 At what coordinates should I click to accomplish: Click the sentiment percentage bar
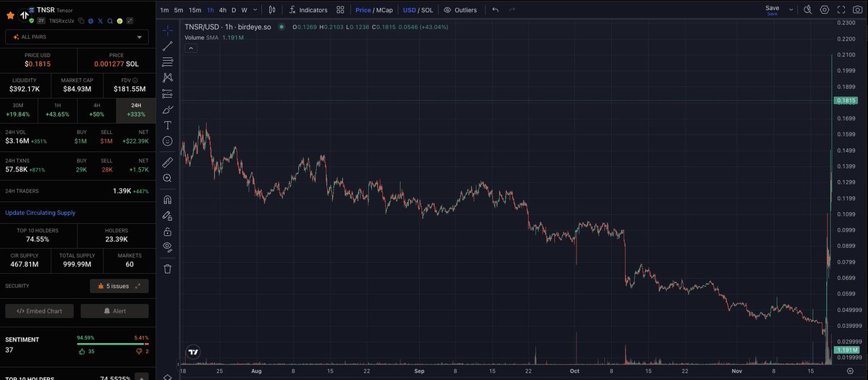[x=113, y=345]
